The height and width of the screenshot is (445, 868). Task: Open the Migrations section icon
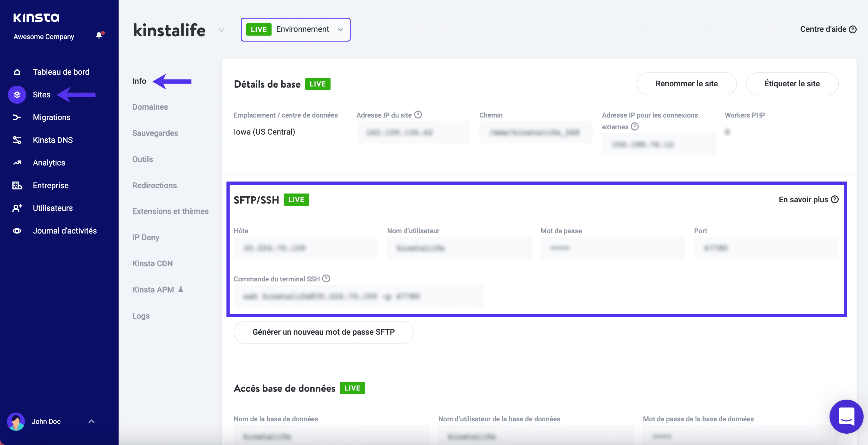click(x=16, y=117)
